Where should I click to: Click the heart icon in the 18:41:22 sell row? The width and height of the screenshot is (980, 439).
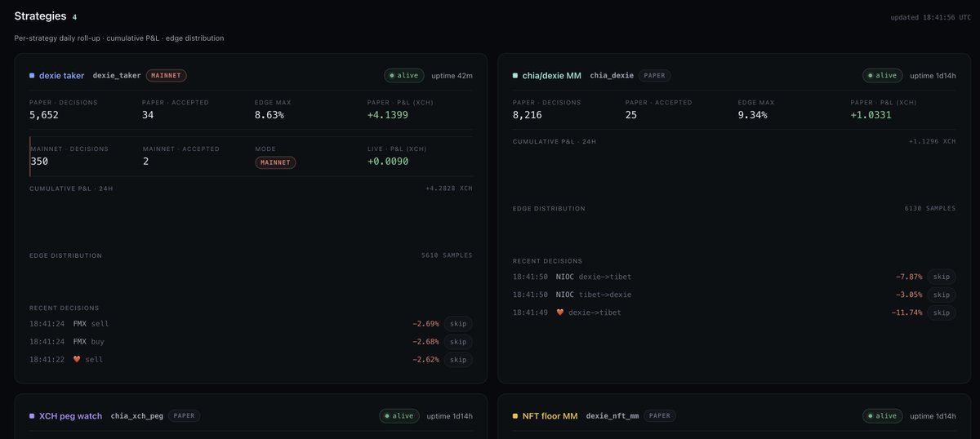pos(78,359)
